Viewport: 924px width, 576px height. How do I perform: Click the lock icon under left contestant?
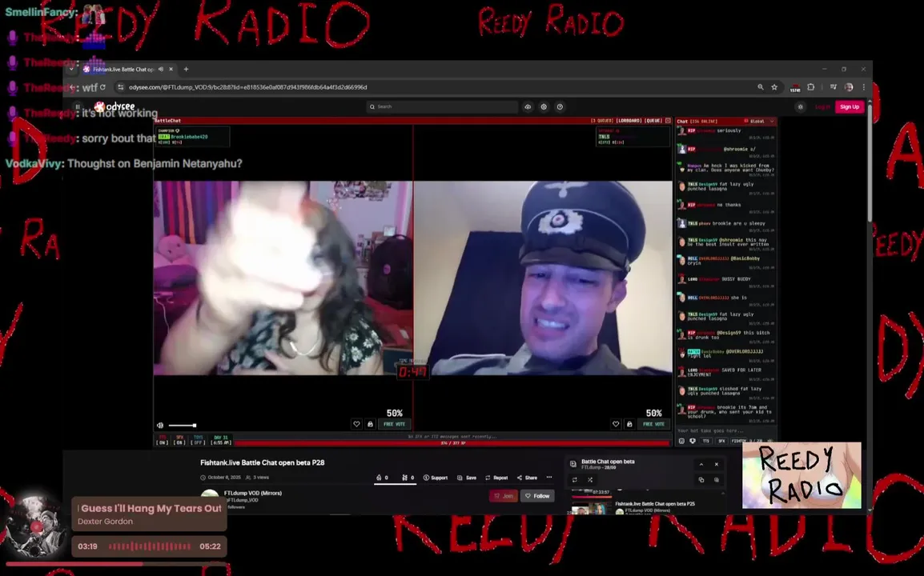(370, 424)
